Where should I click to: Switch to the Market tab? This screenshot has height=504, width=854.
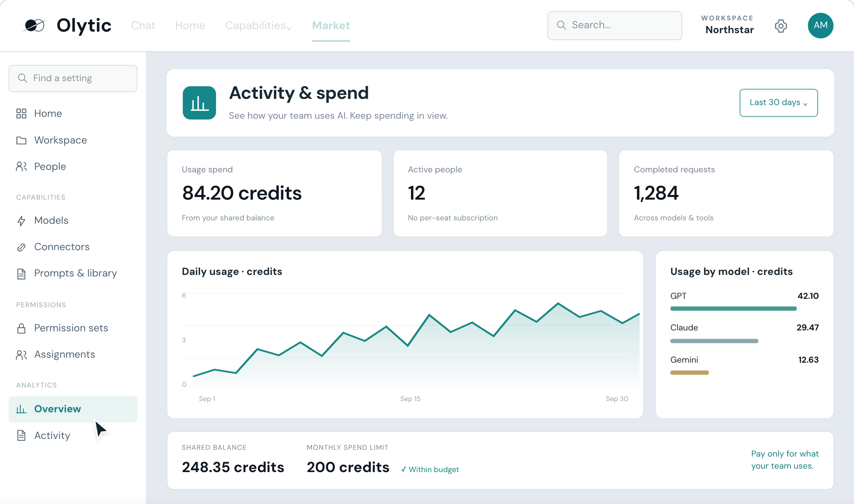click(x=331, y=25)
